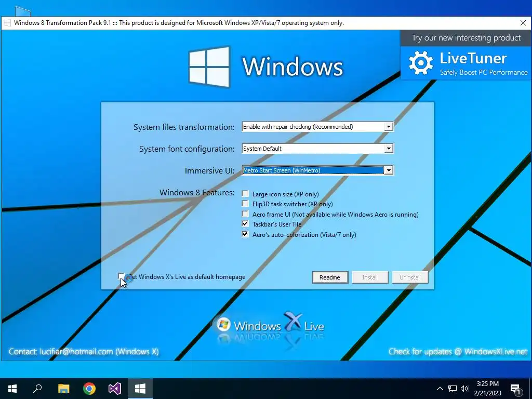Image resolution: width=532 pixels, height=399 pixels.
Task: Click the Windows logo in the header
Action: [209, 66]
